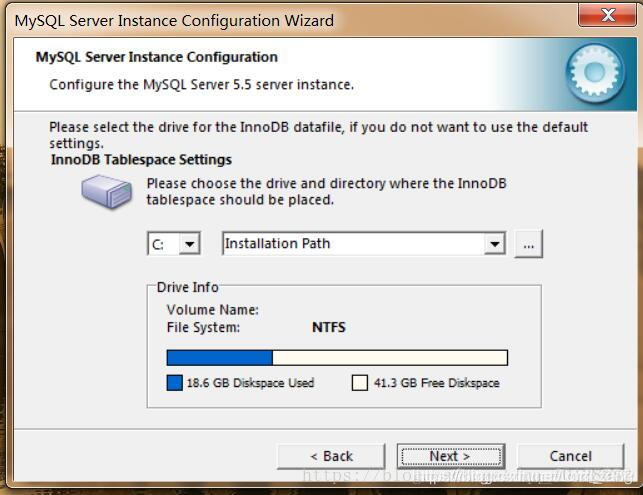The image size is (643, 495).
Task: Close the wizard window with X
Action: tap(607, 15)
